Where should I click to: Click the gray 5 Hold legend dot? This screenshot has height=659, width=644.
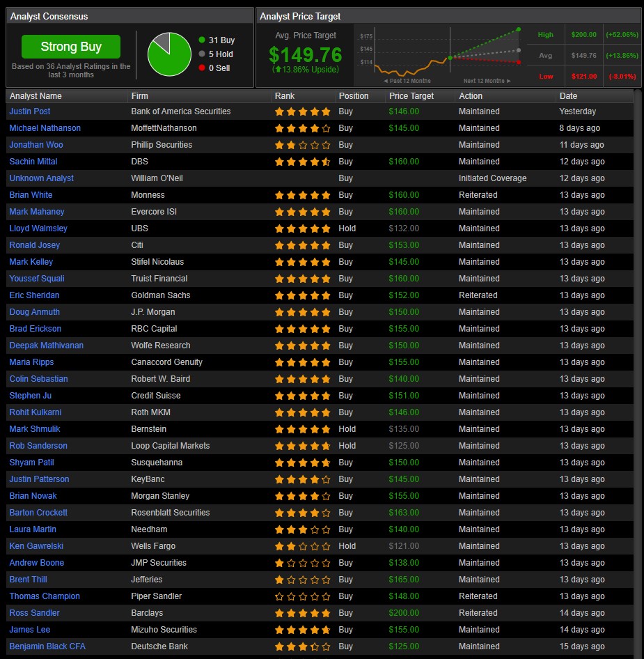coord(202,54)
